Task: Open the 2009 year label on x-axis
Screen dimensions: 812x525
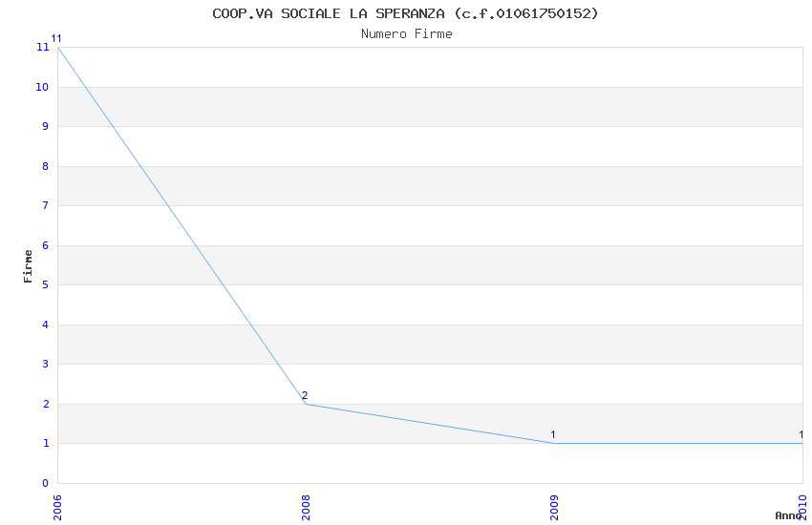Action: click(x=555, y=507)
